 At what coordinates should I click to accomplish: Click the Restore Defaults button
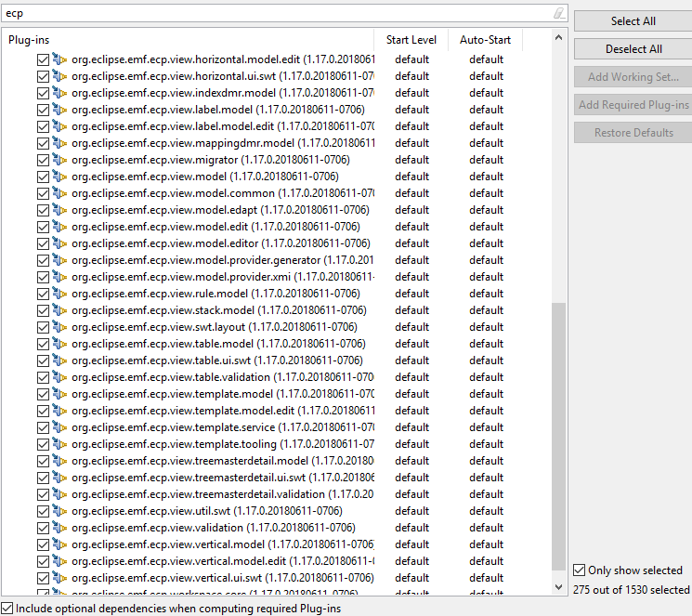[x=633, y=133]
